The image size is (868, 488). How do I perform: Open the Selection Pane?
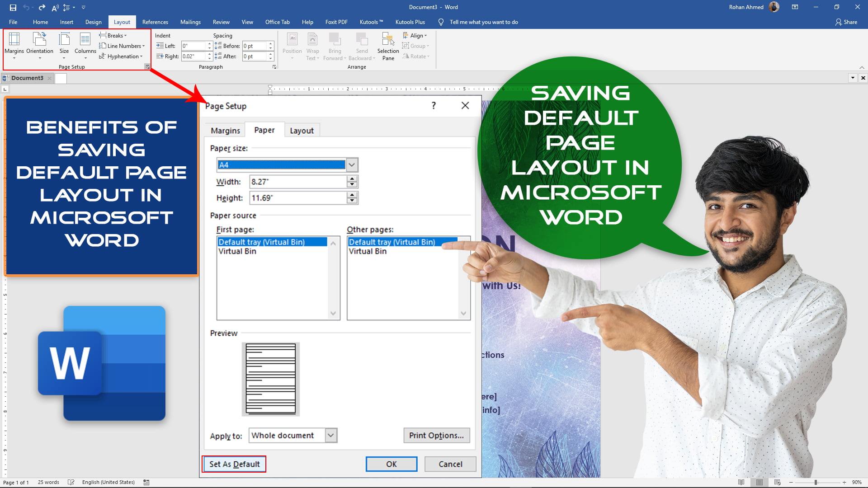tap(387, 46)
